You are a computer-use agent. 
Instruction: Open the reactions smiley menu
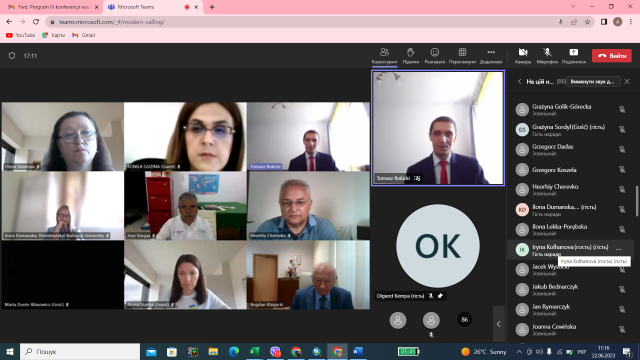click(x=435, y=56)
